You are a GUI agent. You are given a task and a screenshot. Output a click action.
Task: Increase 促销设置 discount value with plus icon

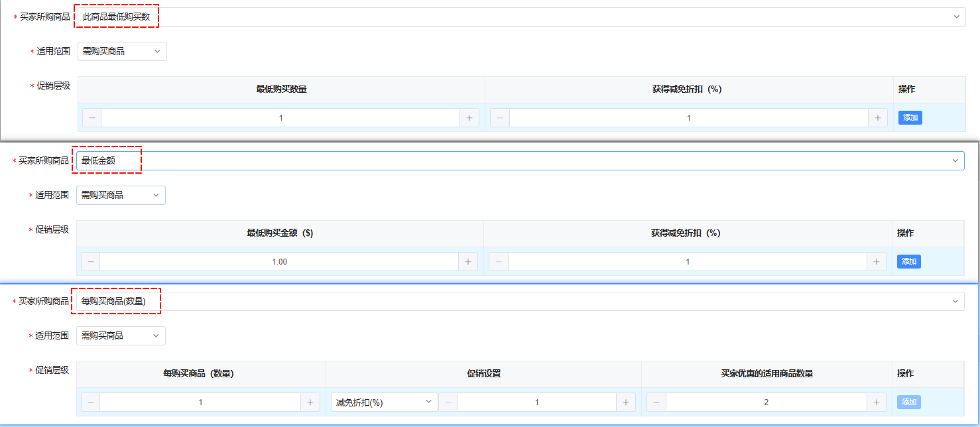click(625, 402)
